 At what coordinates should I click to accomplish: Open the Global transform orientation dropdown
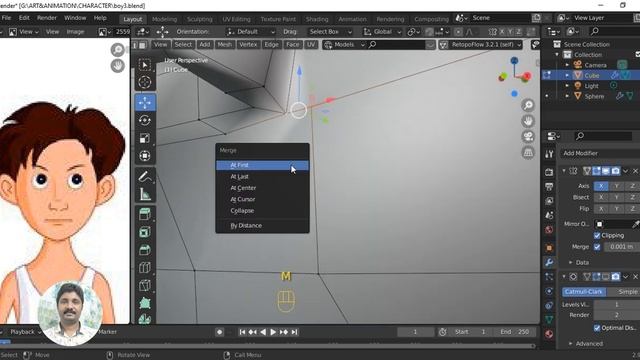click(383, 31)
